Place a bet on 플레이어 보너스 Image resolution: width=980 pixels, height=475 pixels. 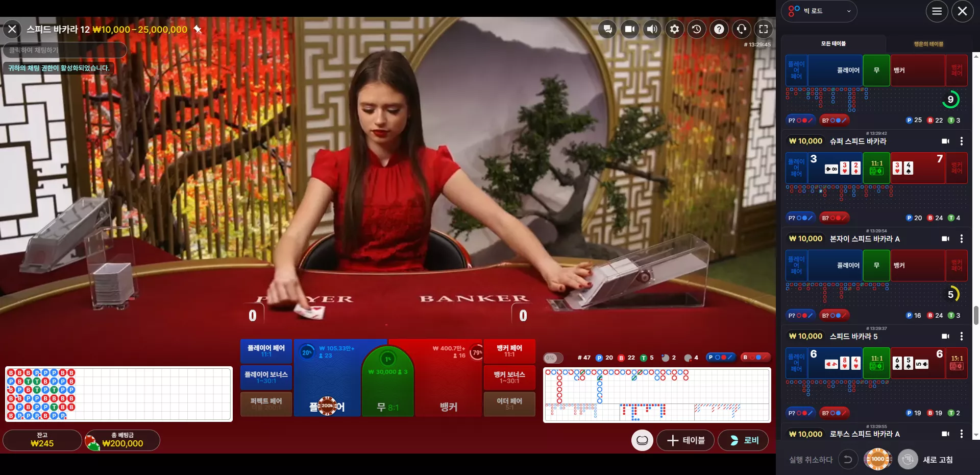click(x=266, y=377)
